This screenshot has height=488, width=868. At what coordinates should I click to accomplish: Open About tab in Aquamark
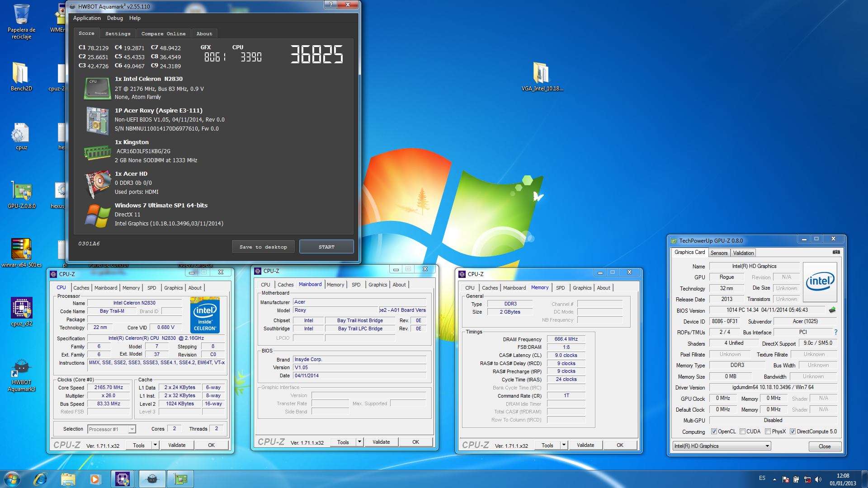point(204,33)
